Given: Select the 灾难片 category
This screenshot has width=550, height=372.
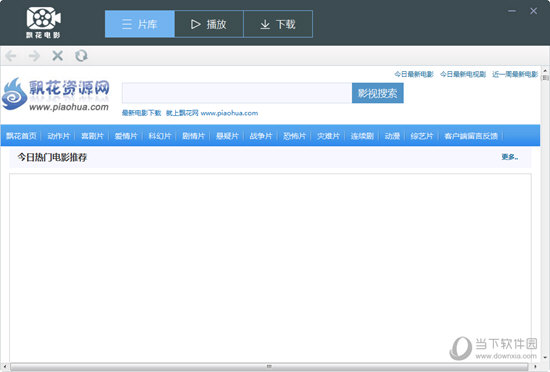Looking at the screenshot, I should 328,136.
